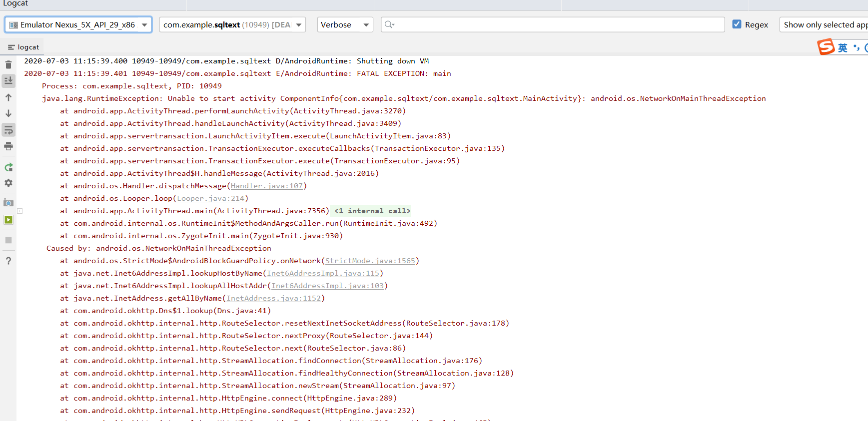Expand the <1 internal call> folded region
This screenshot has height=421, width=868.
pyautogui.click(x=372, y=211)
